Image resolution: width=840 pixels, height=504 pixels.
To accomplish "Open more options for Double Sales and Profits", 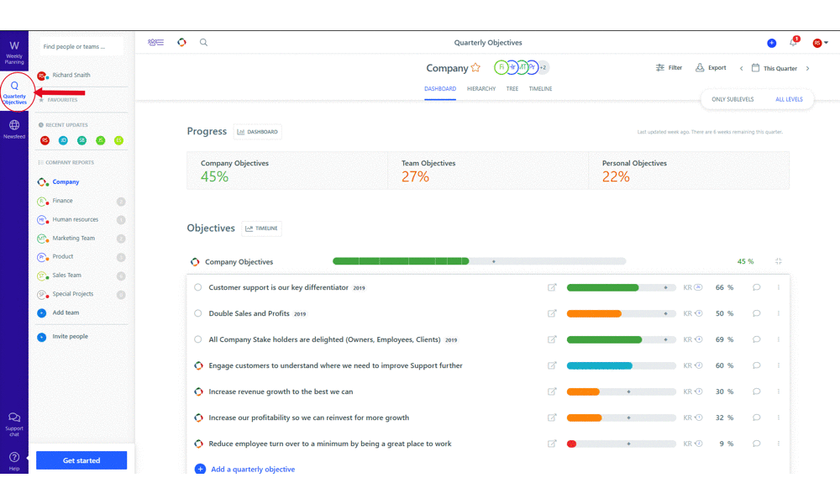I will [x=779, y=313].
